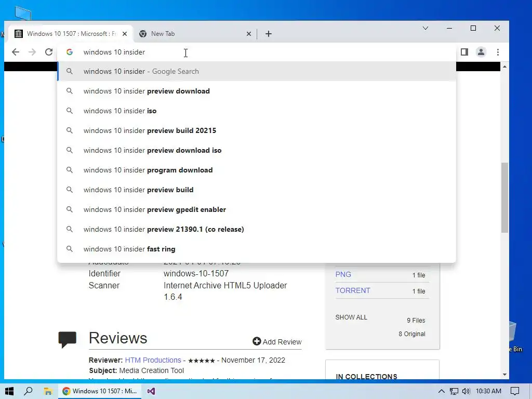
Task: Click the volume speaker tray icon
Action: click(466, 391)
